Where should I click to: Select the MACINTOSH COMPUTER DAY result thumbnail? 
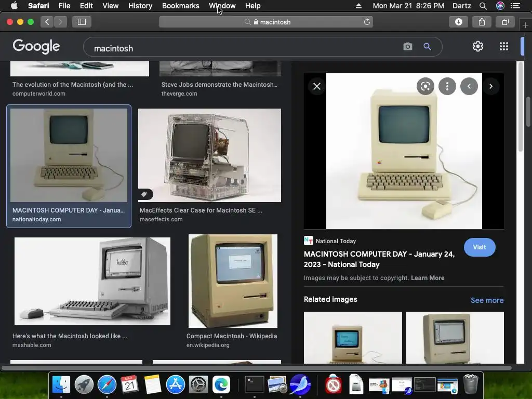(69, 155)
